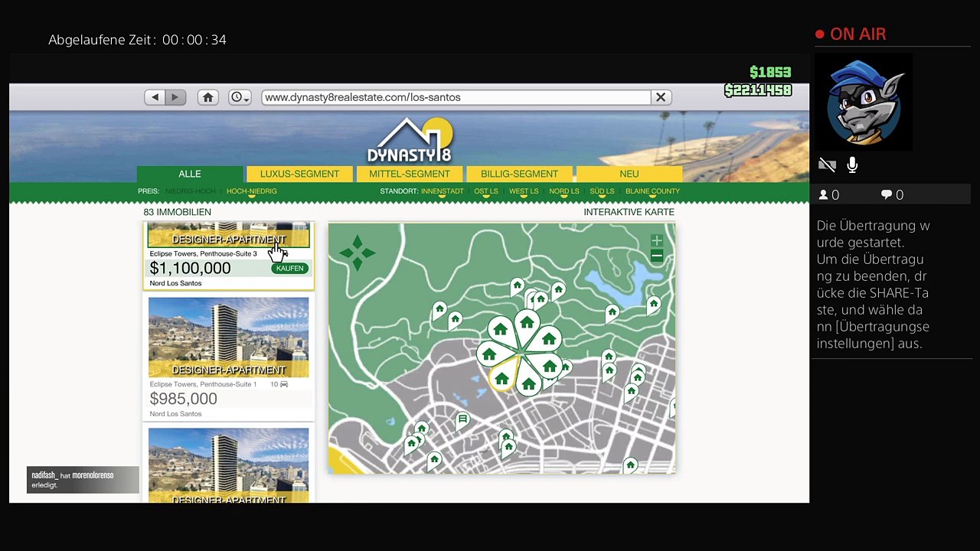This screenshot has height=551, width=980.
Task: Sort prices by NIEDRIG-HOCH
Action: (191, 191)
